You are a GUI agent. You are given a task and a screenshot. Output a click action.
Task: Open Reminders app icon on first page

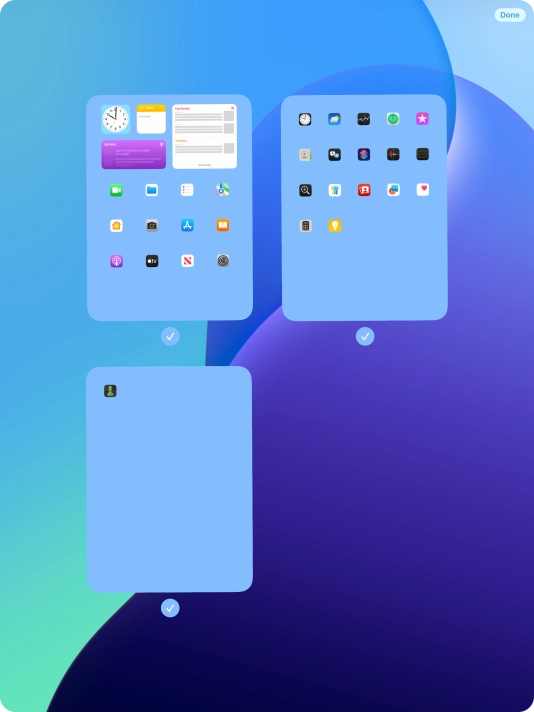pos(187,190)
